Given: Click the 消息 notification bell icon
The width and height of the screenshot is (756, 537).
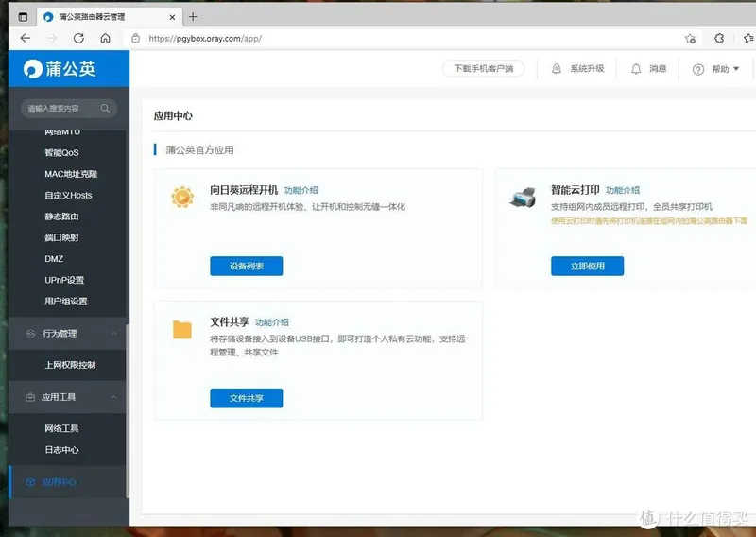Looking at the screenshot, I should coord(636,69).
